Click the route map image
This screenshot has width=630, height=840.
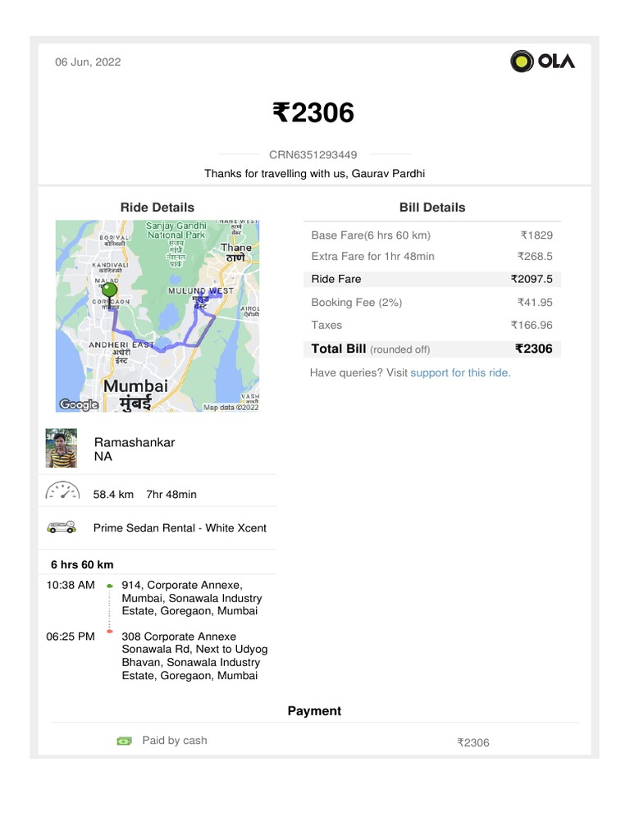pos(157,316)
